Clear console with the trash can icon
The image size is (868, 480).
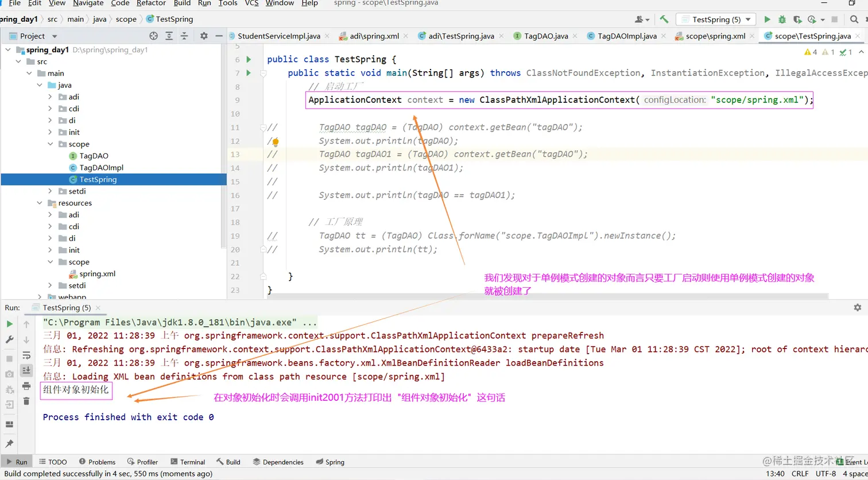26,401
